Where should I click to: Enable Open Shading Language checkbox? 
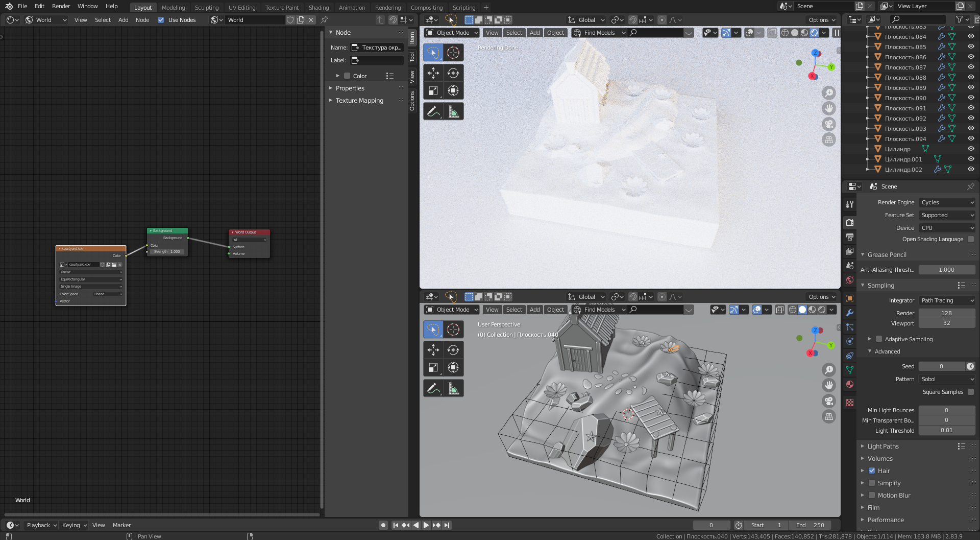click(971, 239)
